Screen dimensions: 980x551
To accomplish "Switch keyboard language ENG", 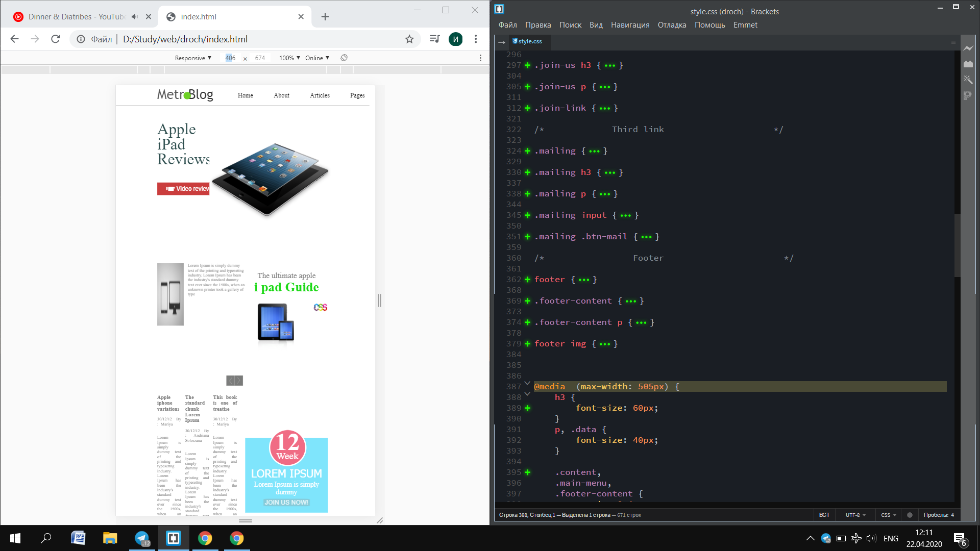I will (x=891, y=539).
